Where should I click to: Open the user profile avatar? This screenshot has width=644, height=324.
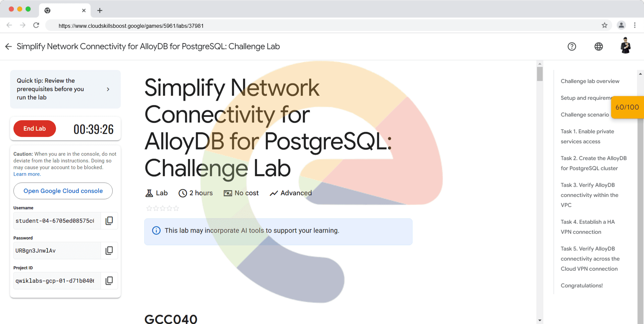coord(625,46)
